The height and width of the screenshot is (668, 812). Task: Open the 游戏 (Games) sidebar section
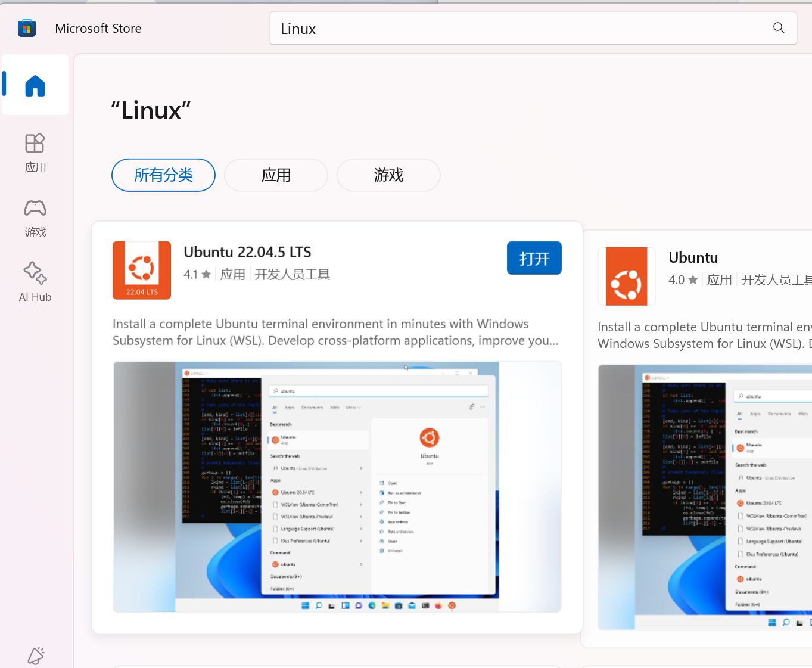click(x=35, y=218)
